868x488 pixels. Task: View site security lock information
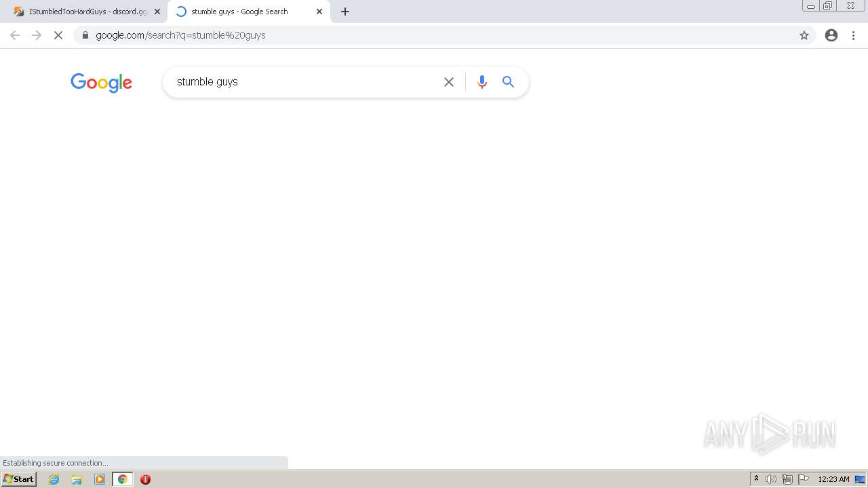85,35
